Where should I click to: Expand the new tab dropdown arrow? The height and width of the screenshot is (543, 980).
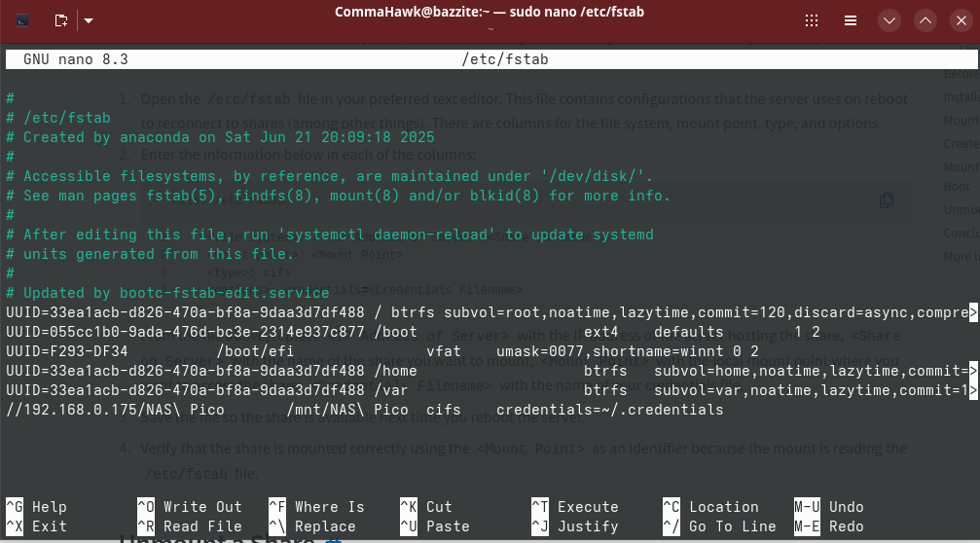pyautogui.click(x=89, y=20)
